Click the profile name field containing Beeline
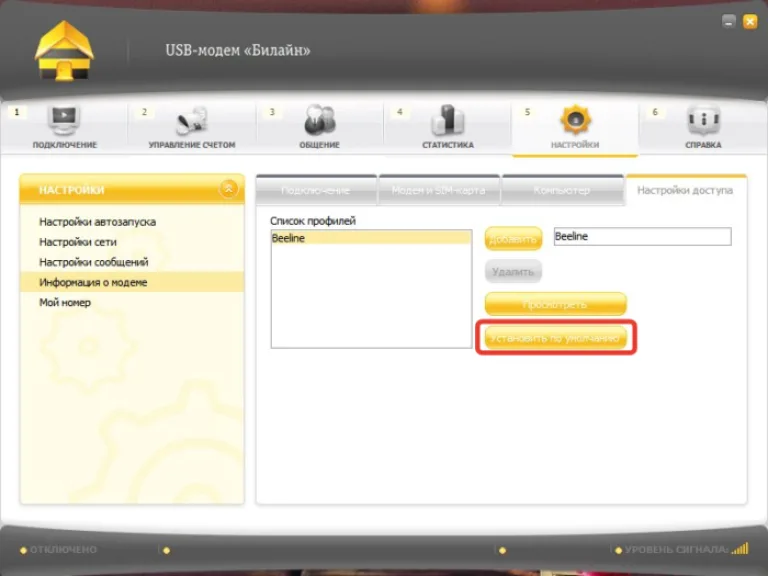 click(x=642, y=236)
